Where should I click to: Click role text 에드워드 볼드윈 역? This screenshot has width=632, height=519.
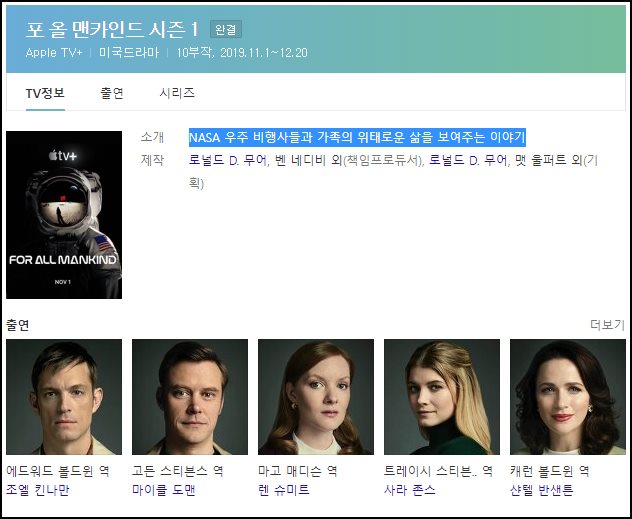pyautogui.click(x=58, y=471)
